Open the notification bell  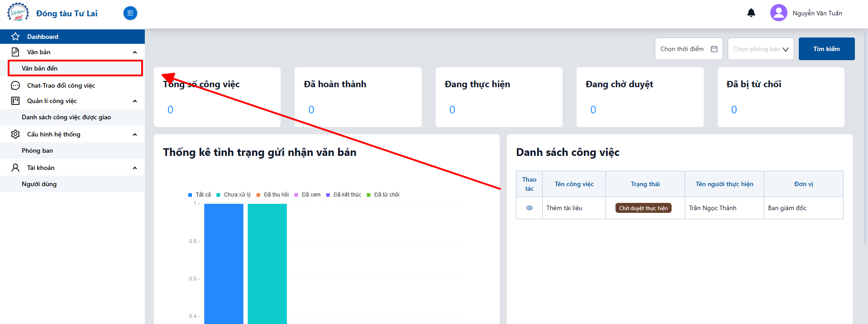click(x=751, y=13)
